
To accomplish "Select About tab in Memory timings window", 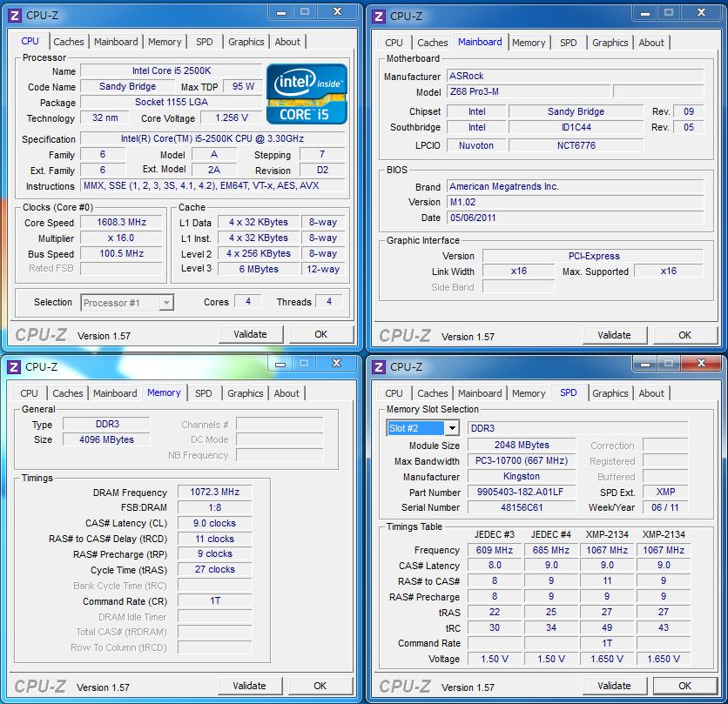I will click(x=286, y=393).
